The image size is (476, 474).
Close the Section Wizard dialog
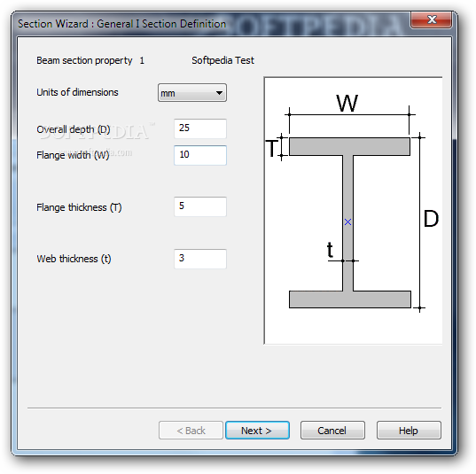[432, 19]
